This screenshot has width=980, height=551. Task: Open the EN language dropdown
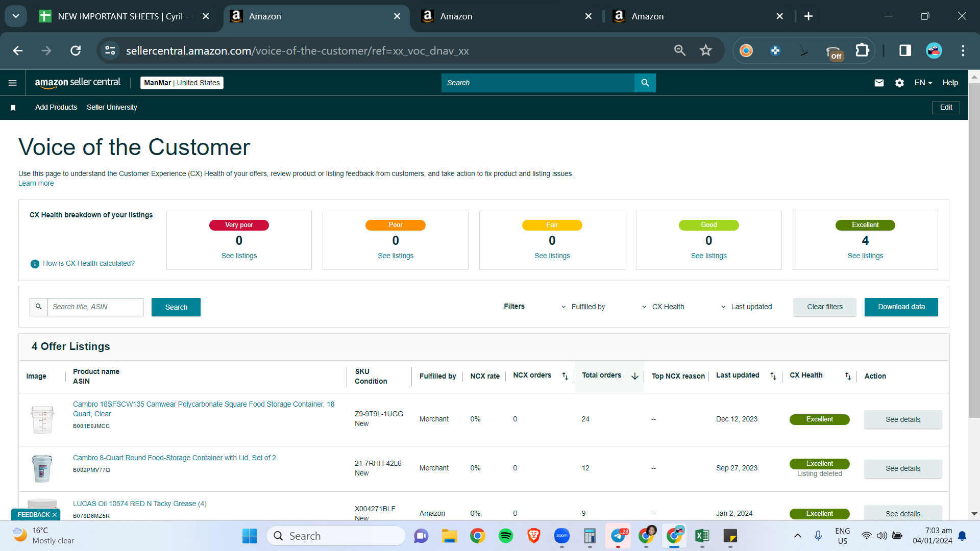pos(923,83)
